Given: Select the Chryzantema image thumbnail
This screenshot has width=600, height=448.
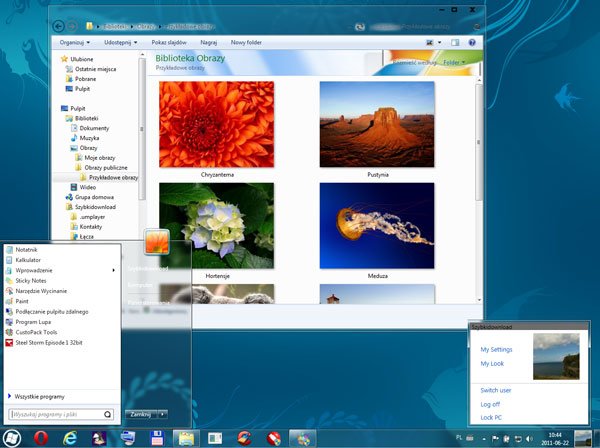Looking at the screenshot, I should (217, 124).
